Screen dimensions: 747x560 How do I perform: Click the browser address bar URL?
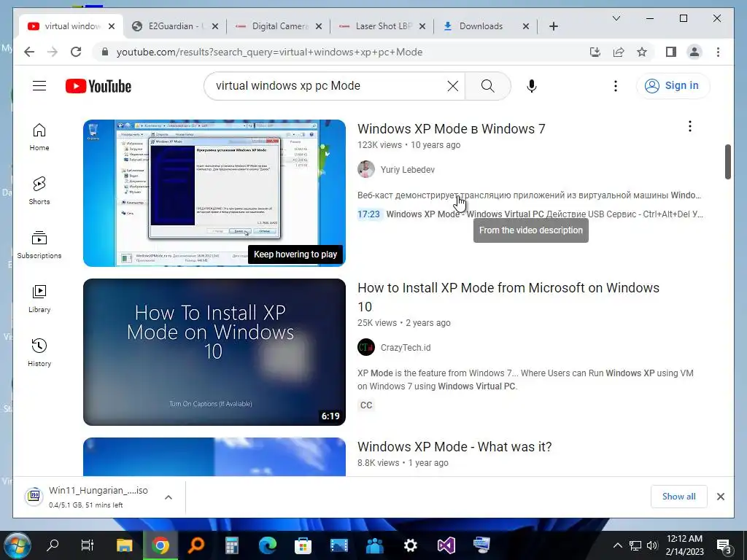tap(269, 52)
